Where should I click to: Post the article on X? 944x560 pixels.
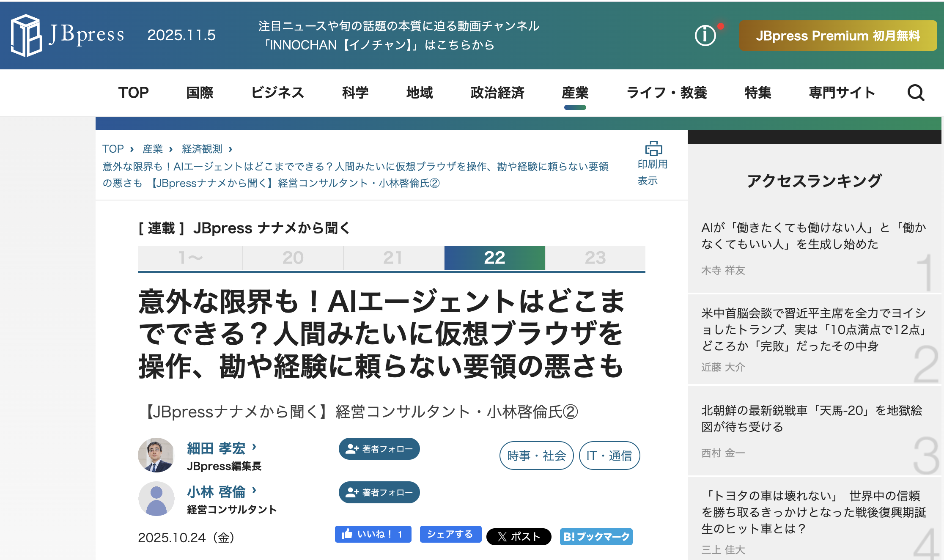pyautogui.click(x=519, y=536)
